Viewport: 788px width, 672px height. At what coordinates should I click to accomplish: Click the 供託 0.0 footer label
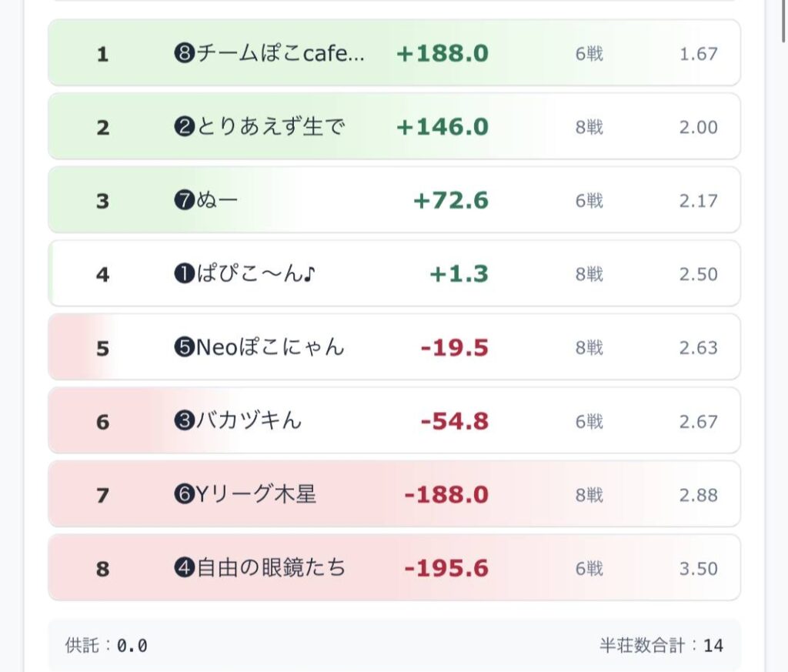[x=107, y=645]
